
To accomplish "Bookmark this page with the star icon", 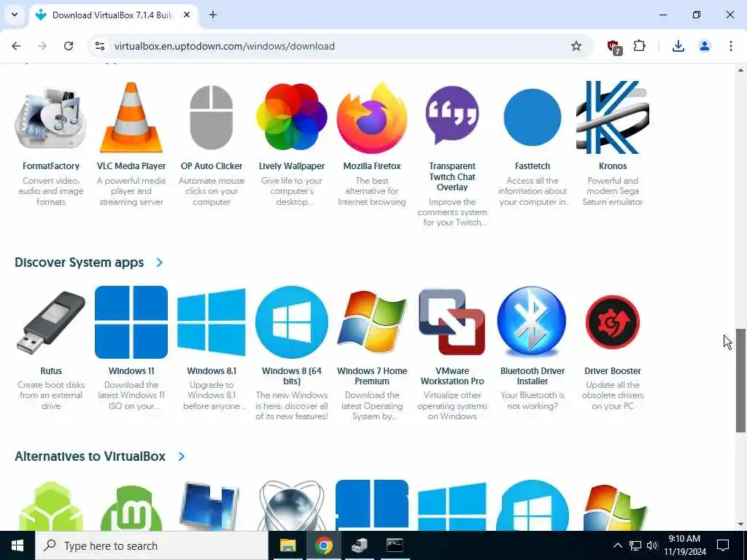I will (576, 46).
